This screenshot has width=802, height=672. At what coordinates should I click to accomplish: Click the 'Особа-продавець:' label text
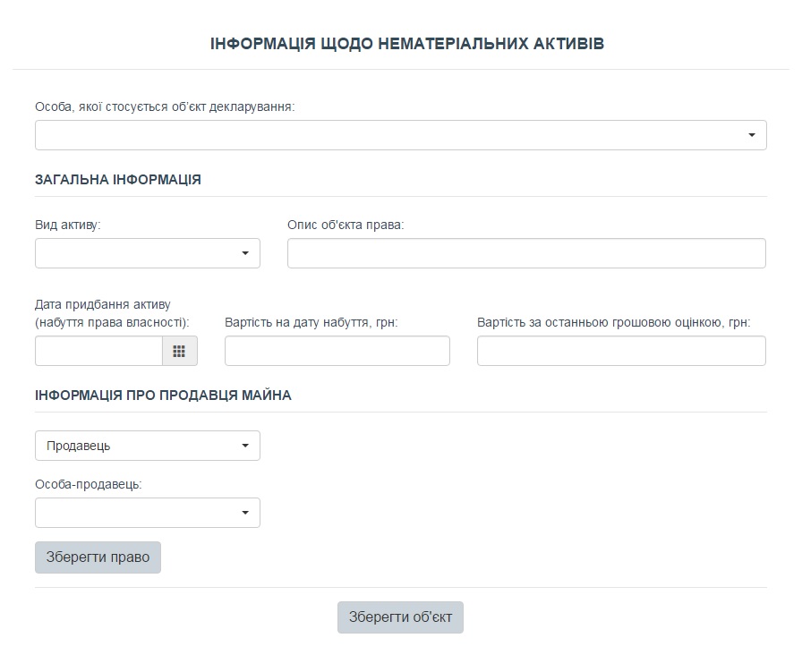tap(89, 484)
